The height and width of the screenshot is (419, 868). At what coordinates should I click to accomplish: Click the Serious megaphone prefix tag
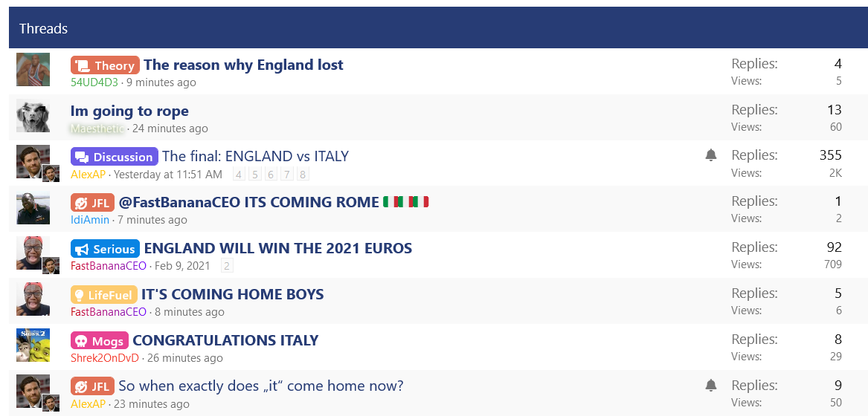(x=105, y=249)
